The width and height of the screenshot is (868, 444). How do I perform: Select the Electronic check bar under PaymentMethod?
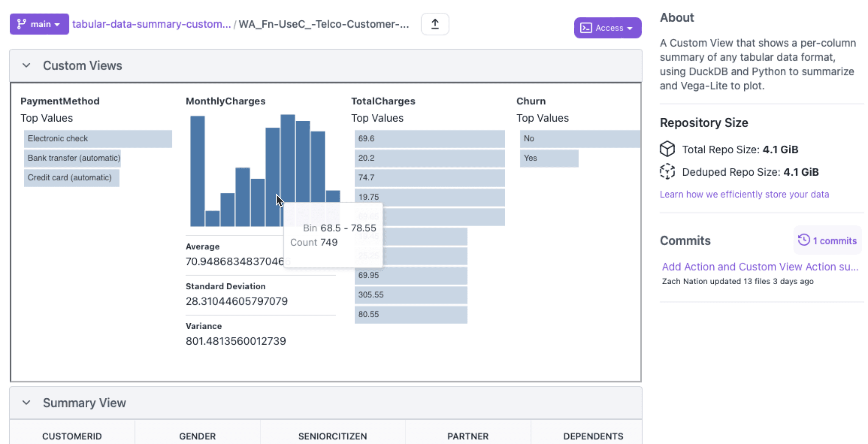coord(97,139)
